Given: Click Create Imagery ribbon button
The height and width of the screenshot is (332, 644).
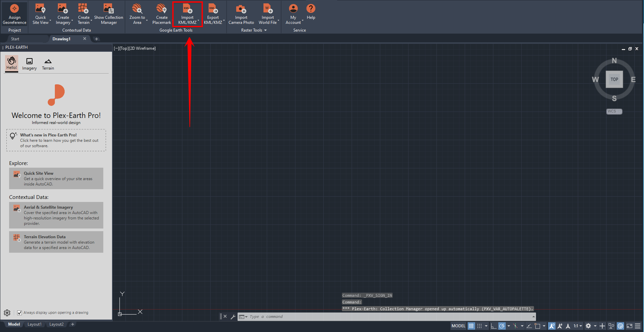Looking at the screenshot, I should 63,14.
